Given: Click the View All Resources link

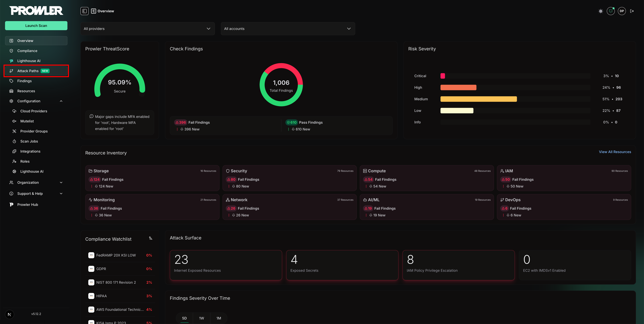Looking at the screenshot, I should 614,152.
